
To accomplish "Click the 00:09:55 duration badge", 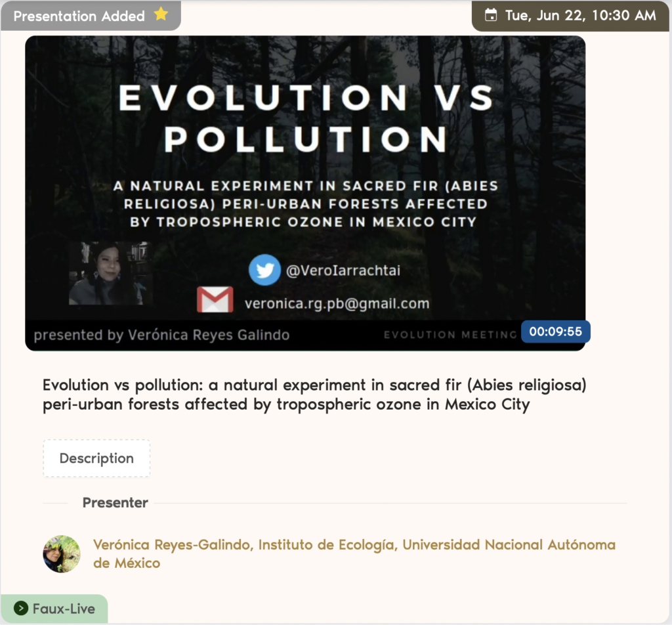I will pos(555,332).
